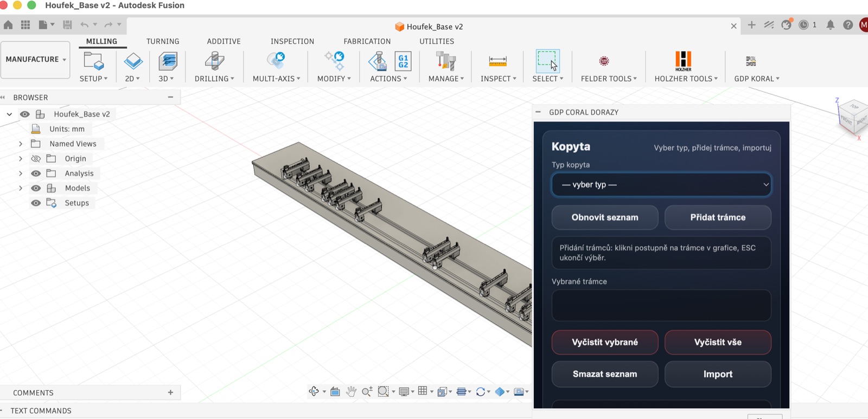Select the Zoom magnifier tool
The height and width of the screenshot is (419, 868).
point(367,391)
